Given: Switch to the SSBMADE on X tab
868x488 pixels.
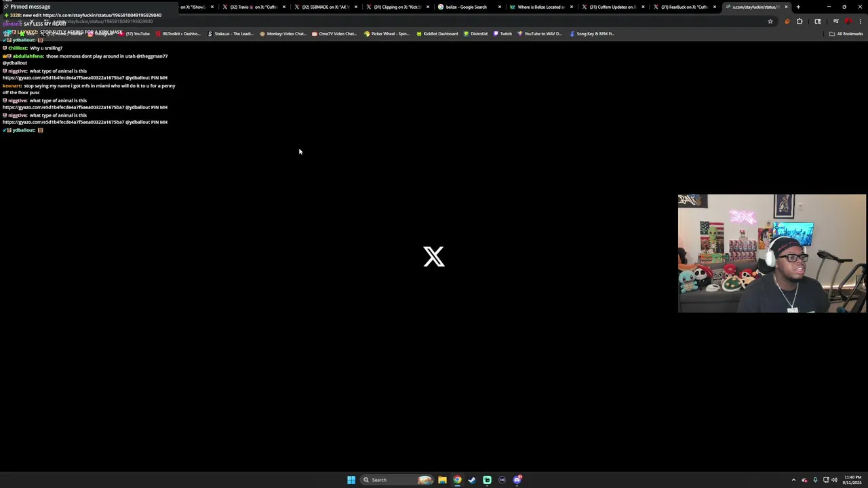Looking at the screenshot, I should coord(325,7).
